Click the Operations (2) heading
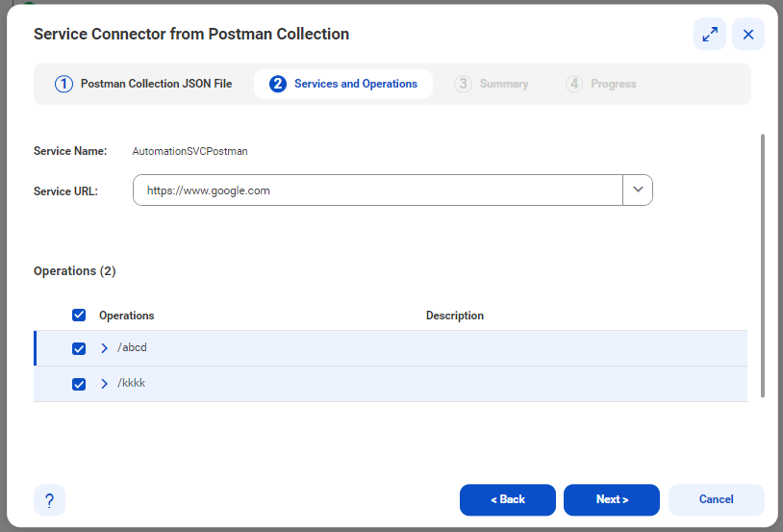The height and width of the screenshot is (532, 783). click(x=74, y=270)
